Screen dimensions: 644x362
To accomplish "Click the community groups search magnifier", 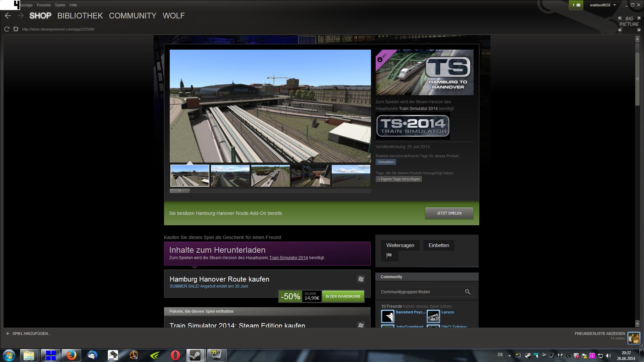I will [x=468, y=292].
